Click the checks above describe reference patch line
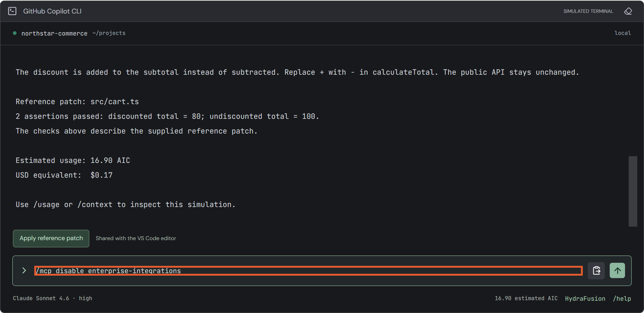Image resolution: width=644 pixels, height=313 pixels. pyautogui.click(x=137, y=131)
